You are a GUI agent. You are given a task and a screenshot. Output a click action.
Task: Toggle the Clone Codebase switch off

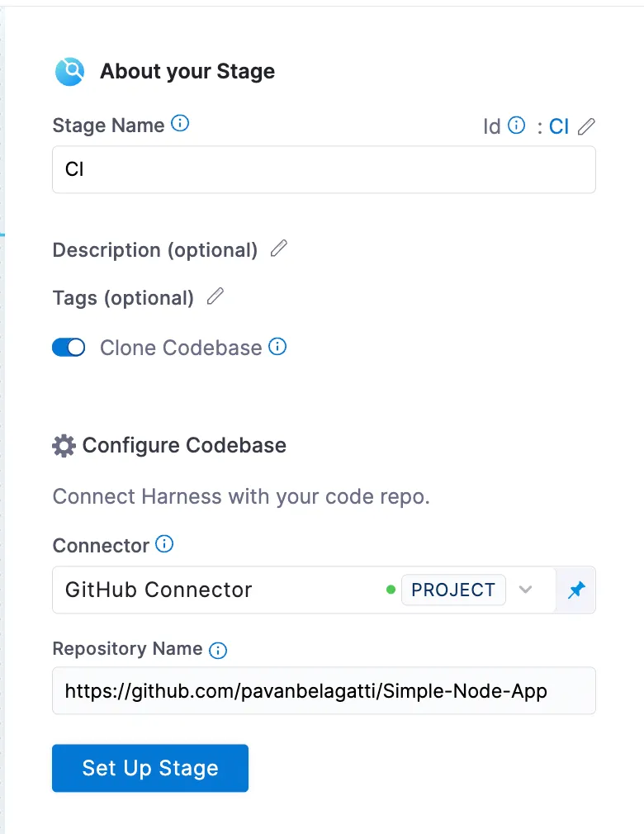pos(69,347)
